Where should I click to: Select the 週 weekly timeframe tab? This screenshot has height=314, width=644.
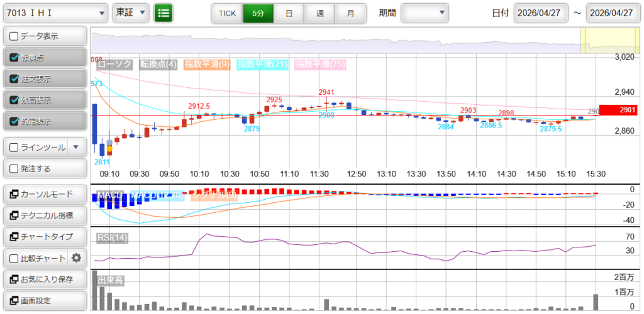point(319,13)
